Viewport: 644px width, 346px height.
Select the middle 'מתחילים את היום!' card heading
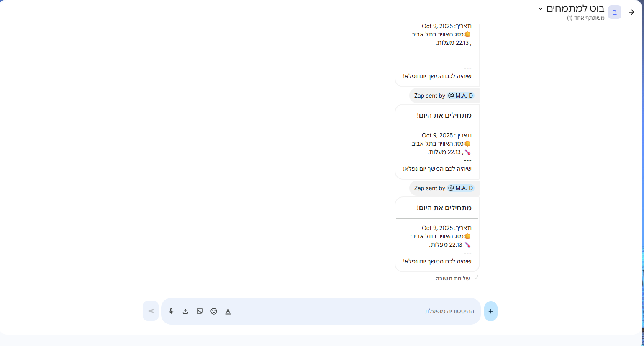[x=444, y=115]
